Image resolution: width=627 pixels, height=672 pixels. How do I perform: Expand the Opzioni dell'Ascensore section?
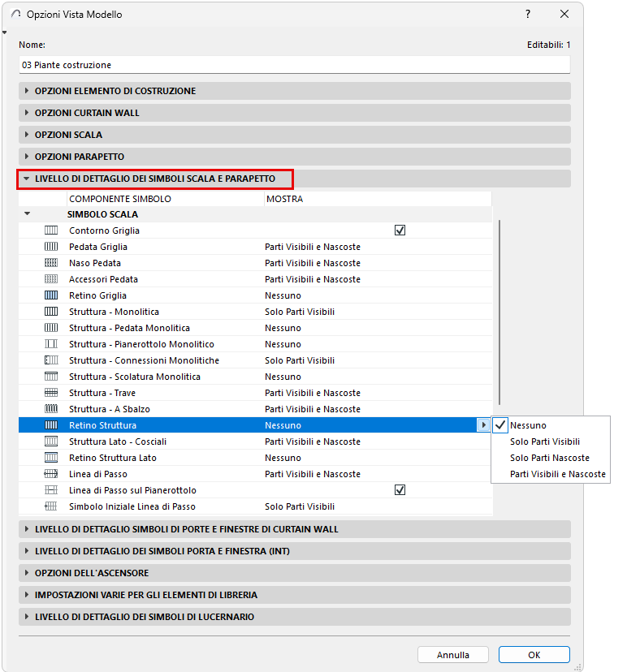point(27,573)
